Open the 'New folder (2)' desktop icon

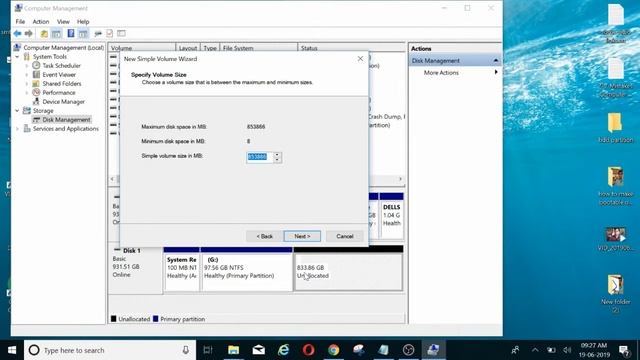[615, 293]
